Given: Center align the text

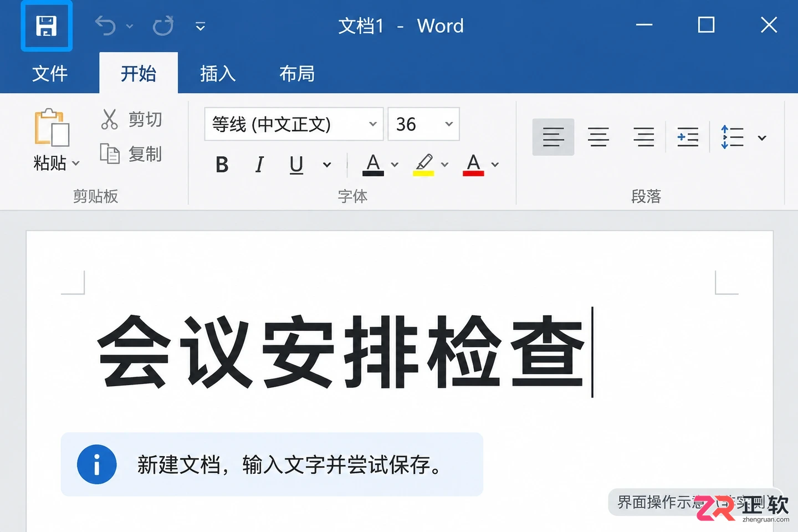Looking at the screenshot, I should pos(598,137).
